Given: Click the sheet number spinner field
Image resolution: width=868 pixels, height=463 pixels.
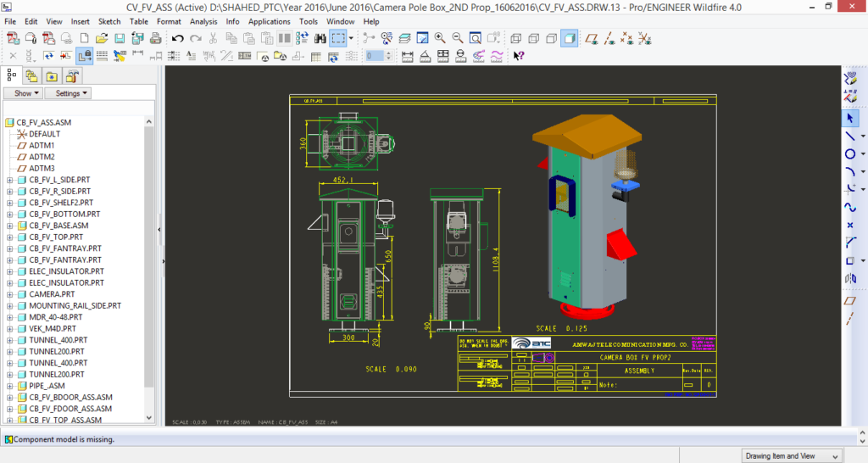Looking at the screenshot, I should [x=376, y=56].
